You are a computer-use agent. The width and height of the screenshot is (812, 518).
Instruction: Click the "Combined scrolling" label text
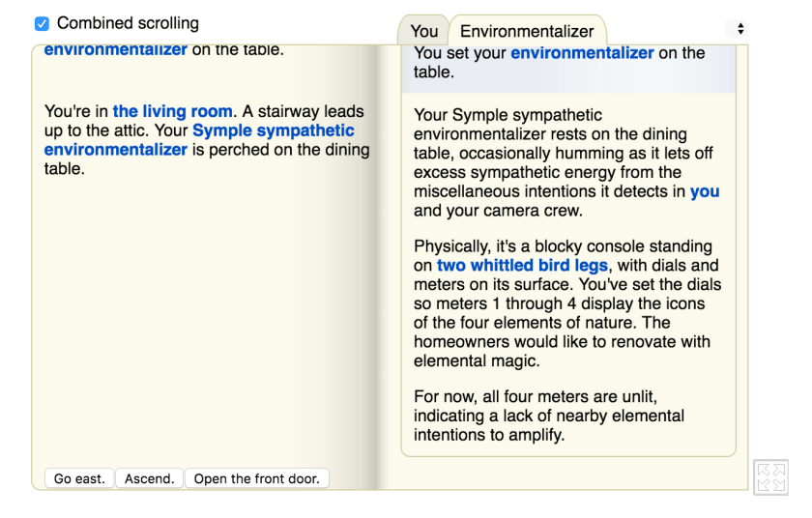[x=128, y=23]
